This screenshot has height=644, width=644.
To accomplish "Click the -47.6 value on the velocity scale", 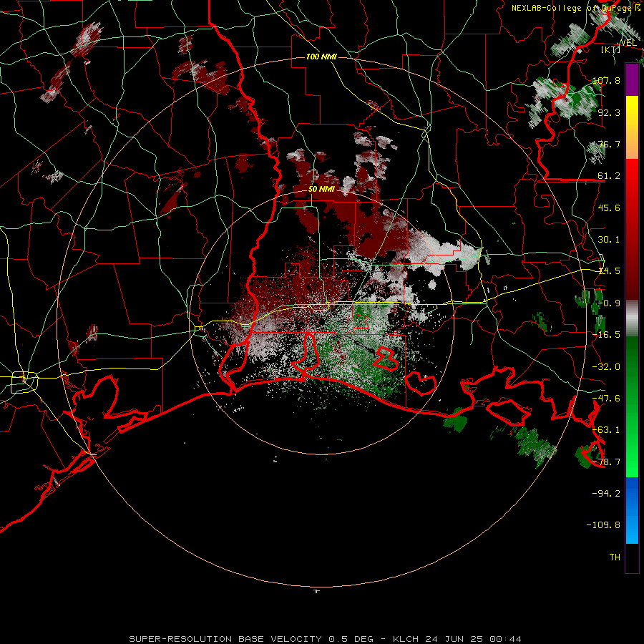I will pyautogui.click(x=607, y=399).
